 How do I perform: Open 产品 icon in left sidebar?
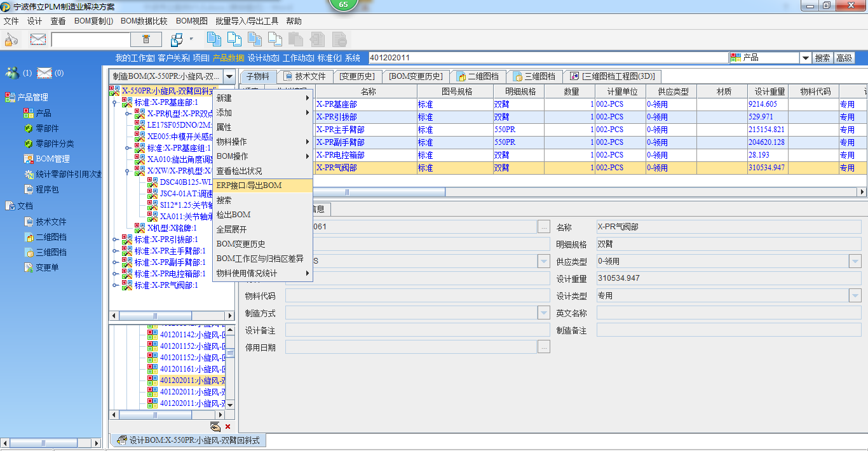29,113
